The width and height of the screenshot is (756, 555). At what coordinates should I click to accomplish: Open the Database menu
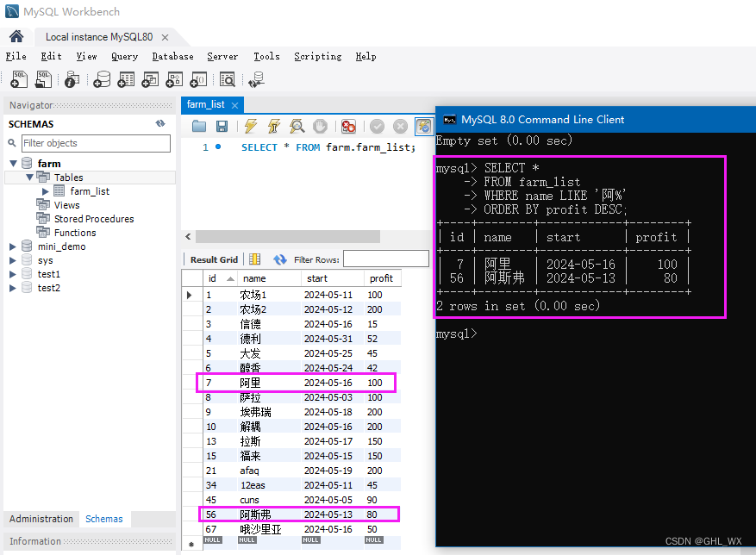coord(172,56)
